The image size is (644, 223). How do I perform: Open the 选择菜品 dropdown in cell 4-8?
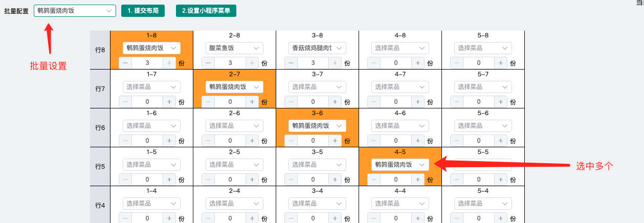click(x=400, y=48)
